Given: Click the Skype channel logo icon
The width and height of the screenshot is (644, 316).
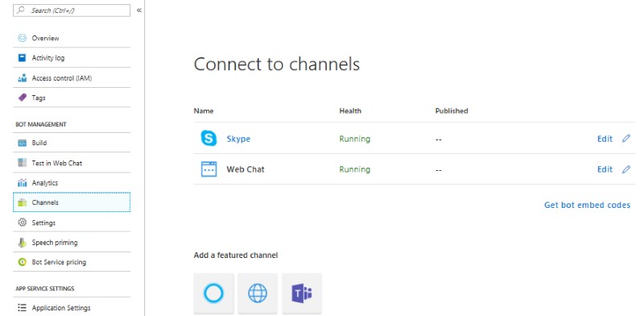Looking at the screenshot, I should click(208, 139).
